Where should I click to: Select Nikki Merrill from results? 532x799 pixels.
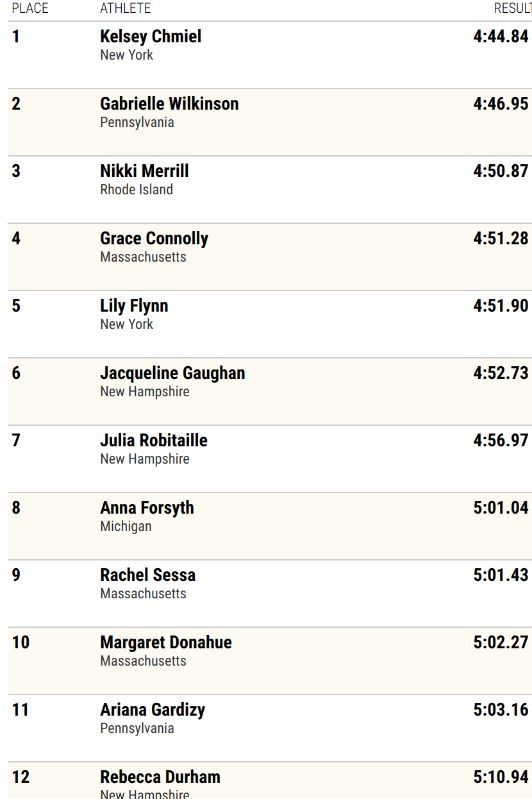coord(144,171)
